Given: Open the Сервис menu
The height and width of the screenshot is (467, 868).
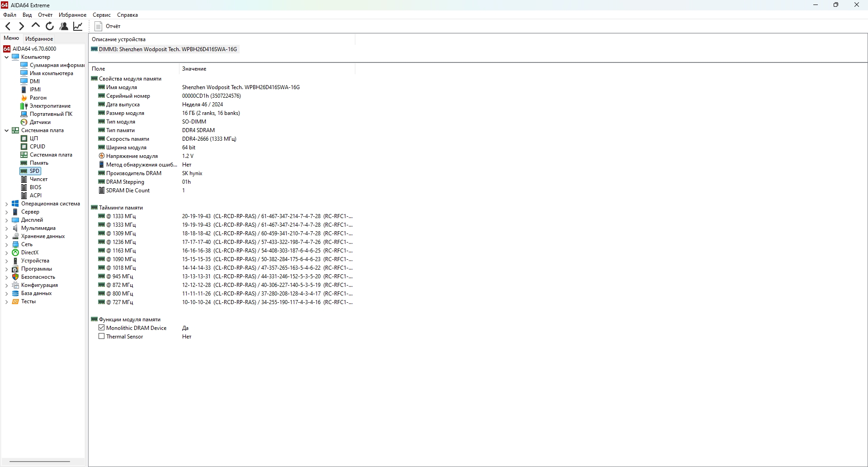Looking at the screenshot, I should (102, 15).
